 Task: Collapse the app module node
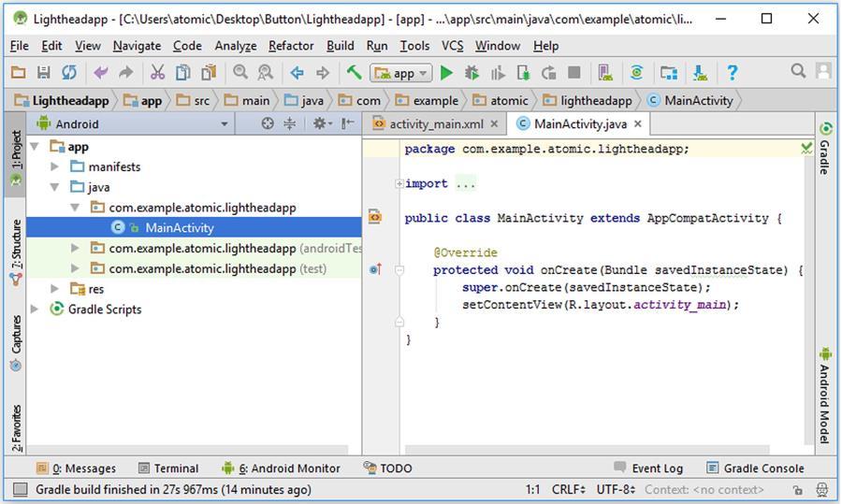pyautogui.click(x=35, y=147)
